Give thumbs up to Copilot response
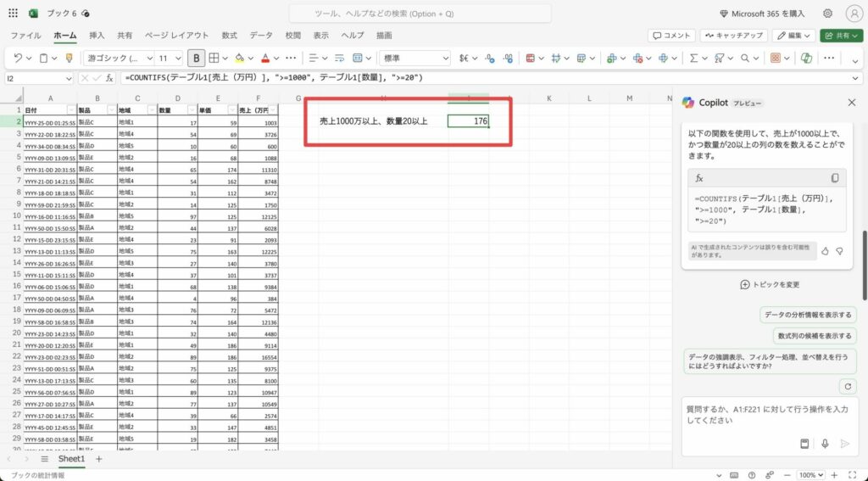This screenshot has height=481, width=868. tap(825, 251)
